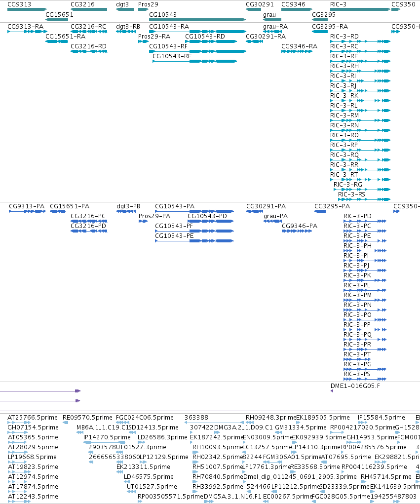This screenshot has height=504, width=420.
Task: Select the CG3216-PC protein label
Action: [x=88, y=216]
